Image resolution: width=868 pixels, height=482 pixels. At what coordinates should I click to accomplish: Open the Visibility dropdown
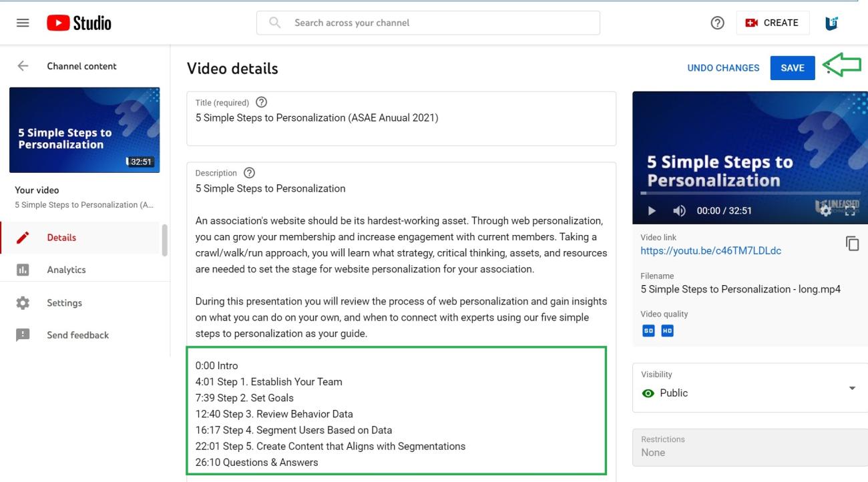click(x=750, y=388)
